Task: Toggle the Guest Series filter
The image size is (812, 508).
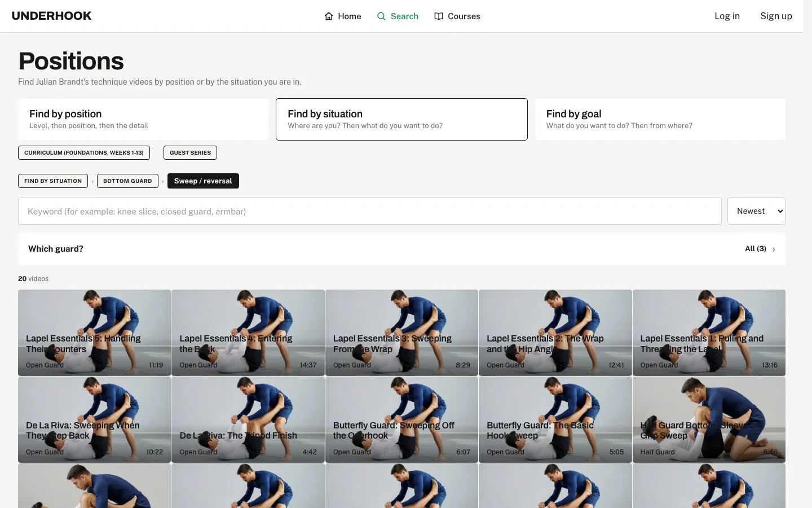Action: 190,152
